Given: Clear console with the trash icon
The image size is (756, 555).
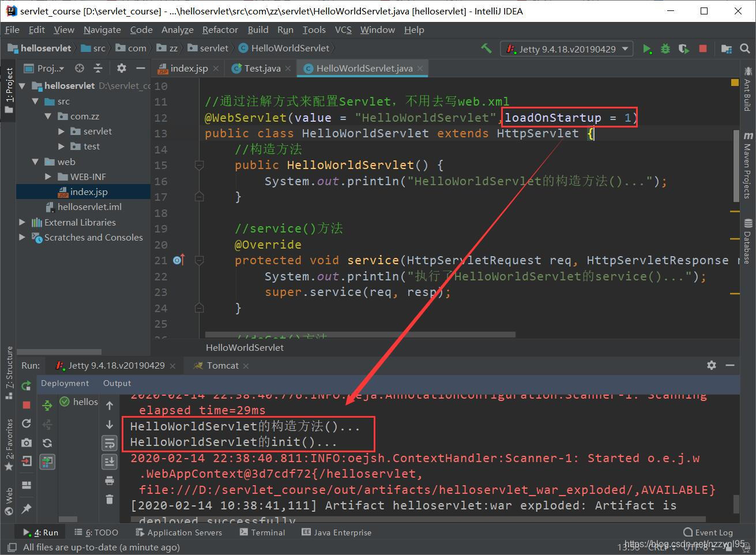Looking at the screenshot, I should 110,499.
